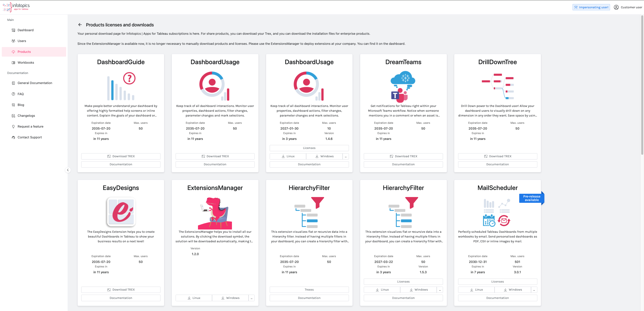Open Blog in the sidebar

point(34,105)
